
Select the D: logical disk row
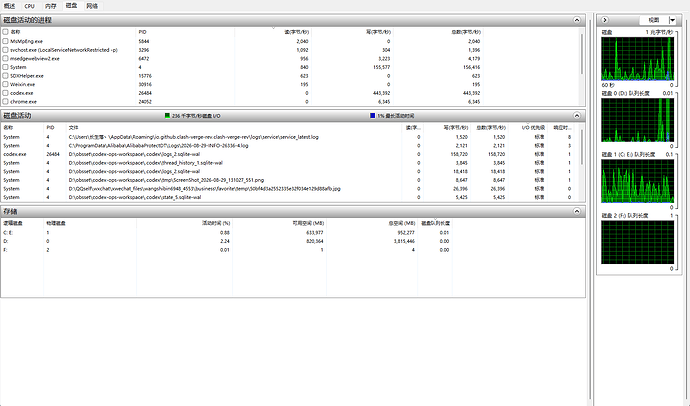227,241
